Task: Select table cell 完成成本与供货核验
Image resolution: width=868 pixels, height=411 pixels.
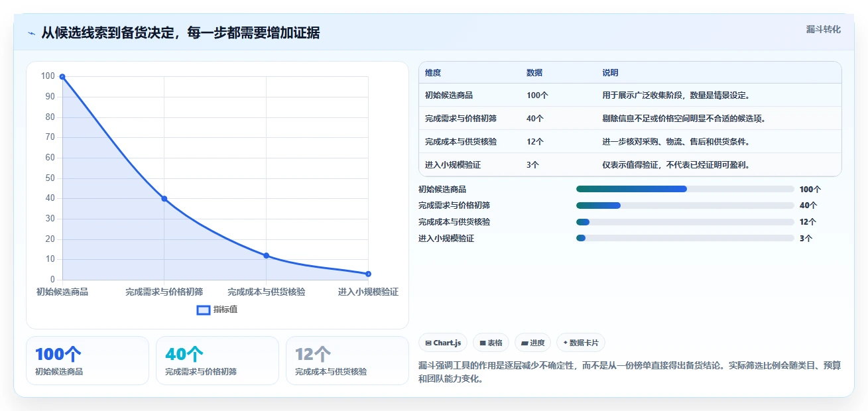Action: pos(461,142)
